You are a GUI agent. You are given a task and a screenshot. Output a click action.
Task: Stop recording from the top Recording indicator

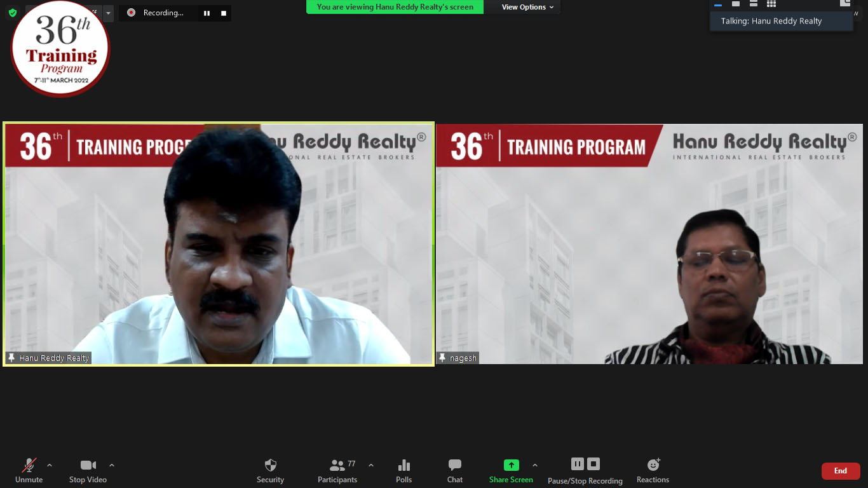[x=223, y=13]
